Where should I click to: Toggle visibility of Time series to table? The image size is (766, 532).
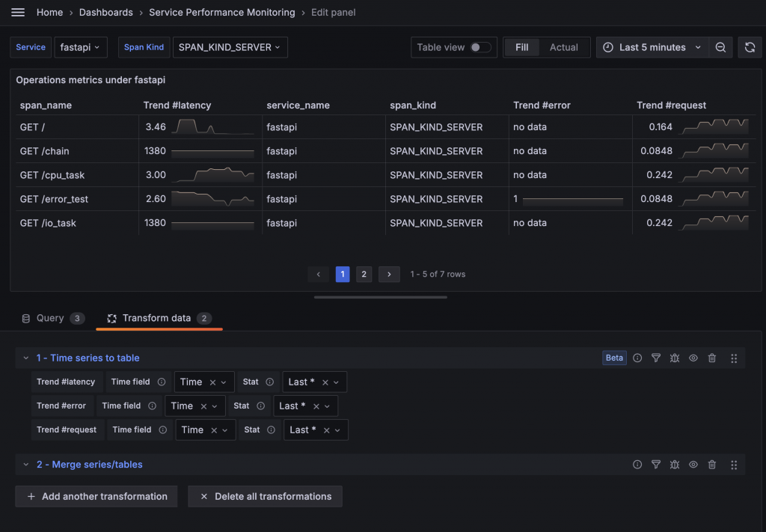(693, 358)
